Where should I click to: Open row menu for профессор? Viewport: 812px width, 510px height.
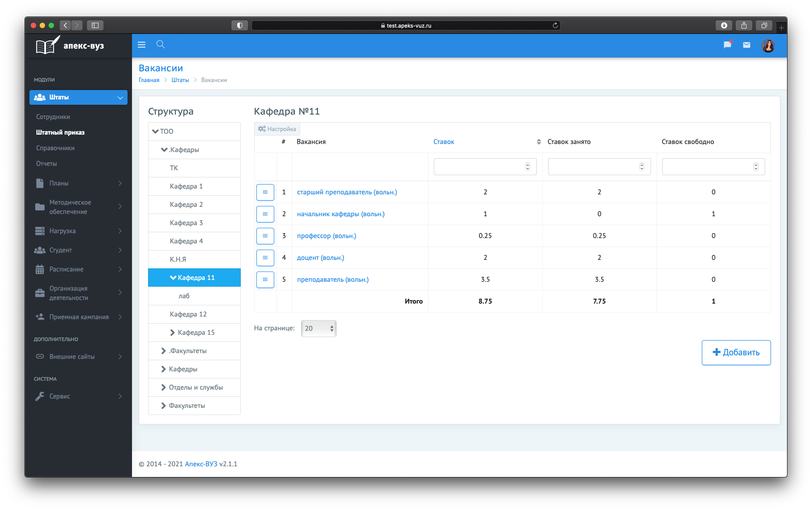[265, 236]
